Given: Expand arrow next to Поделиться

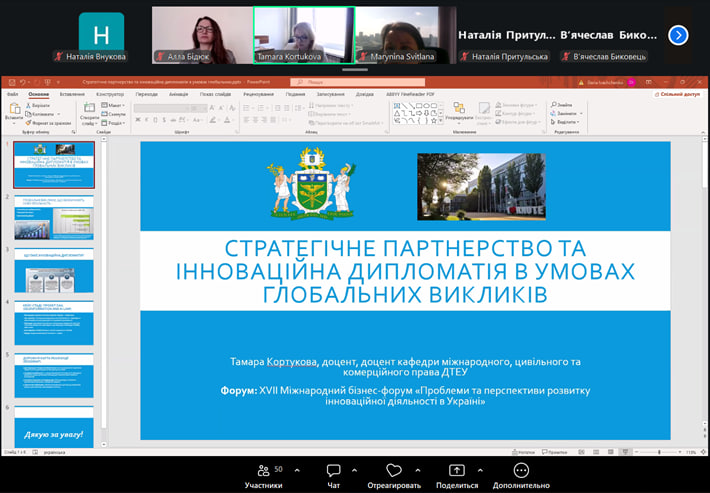Looking at the screenshot, I should pyautogui.click(x=478, y=470).
